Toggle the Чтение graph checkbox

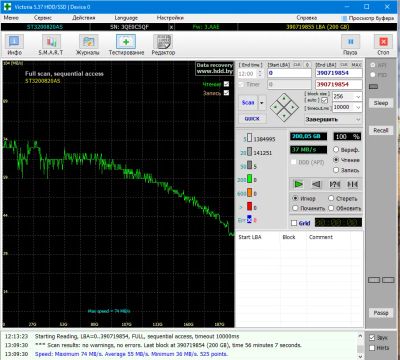pyautogui.click(x=226, y=84)
